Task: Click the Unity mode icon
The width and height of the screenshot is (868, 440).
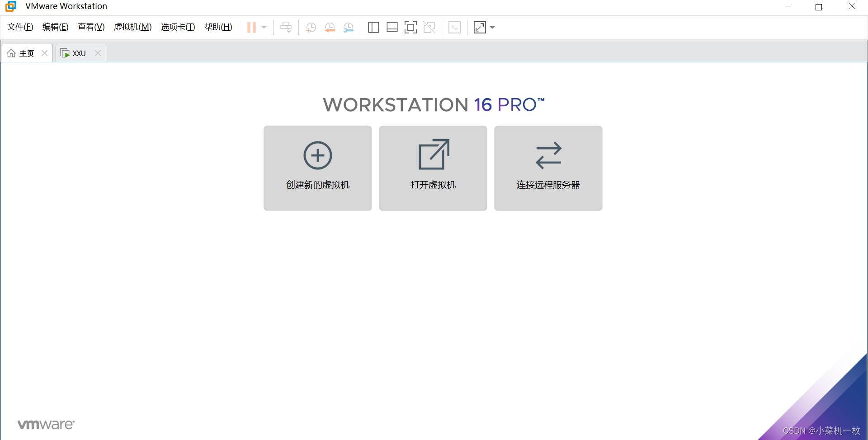Action: pyautogui.click(x=429, y=28)
